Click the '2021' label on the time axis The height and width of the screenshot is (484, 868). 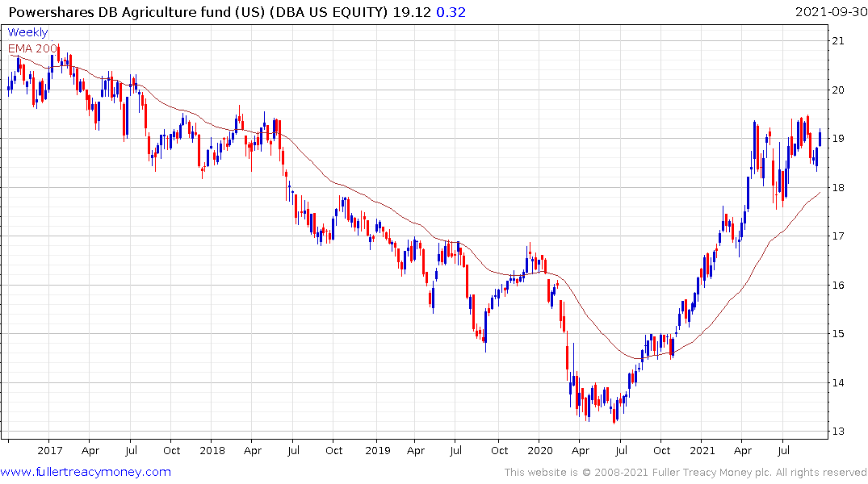coord(702,450)
